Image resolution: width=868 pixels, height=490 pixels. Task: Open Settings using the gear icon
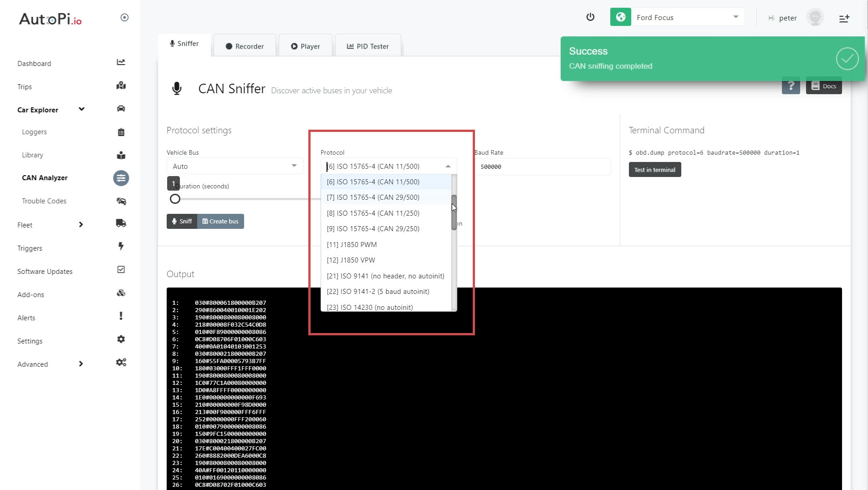coord(121,339)
